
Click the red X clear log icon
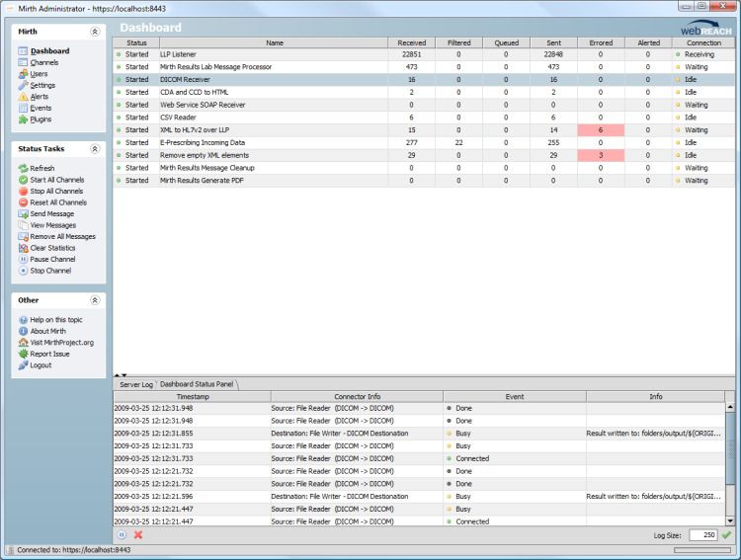point(138,534)
